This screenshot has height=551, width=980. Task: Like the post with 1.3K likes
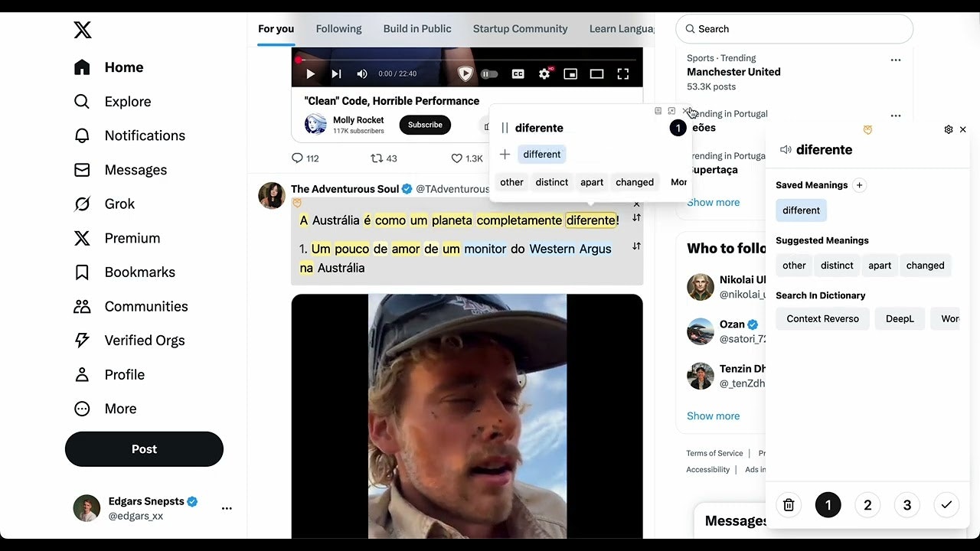tap(466, 158)
